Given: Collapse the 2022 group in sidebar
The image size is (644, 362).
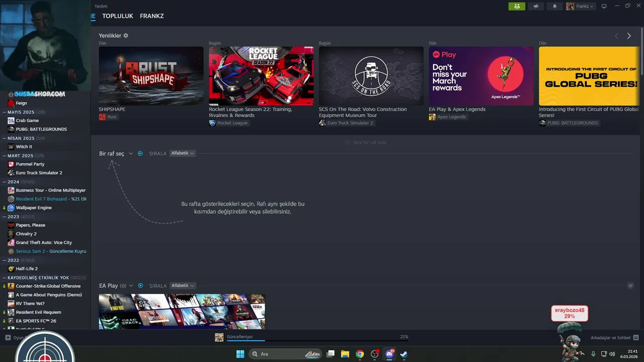Looking at the screenshot, I should pos(4,260).
